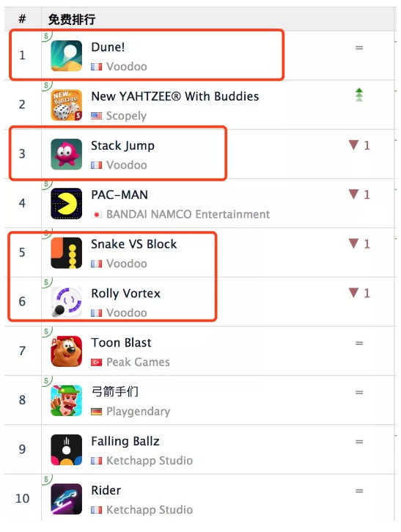
Task: Click the 免费排行 column header
Action: [72, 19]
